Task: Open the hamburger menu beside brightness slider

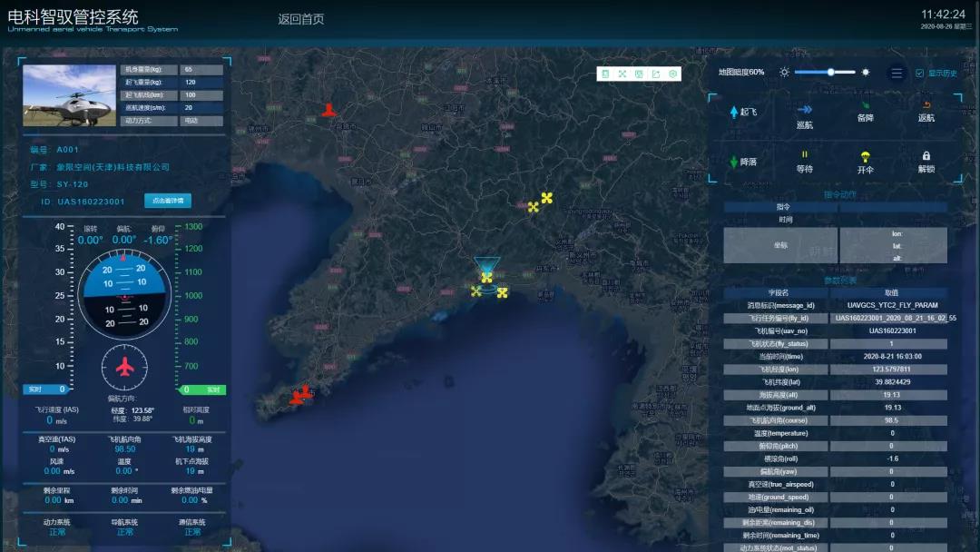Action: [x=897, y=74]
